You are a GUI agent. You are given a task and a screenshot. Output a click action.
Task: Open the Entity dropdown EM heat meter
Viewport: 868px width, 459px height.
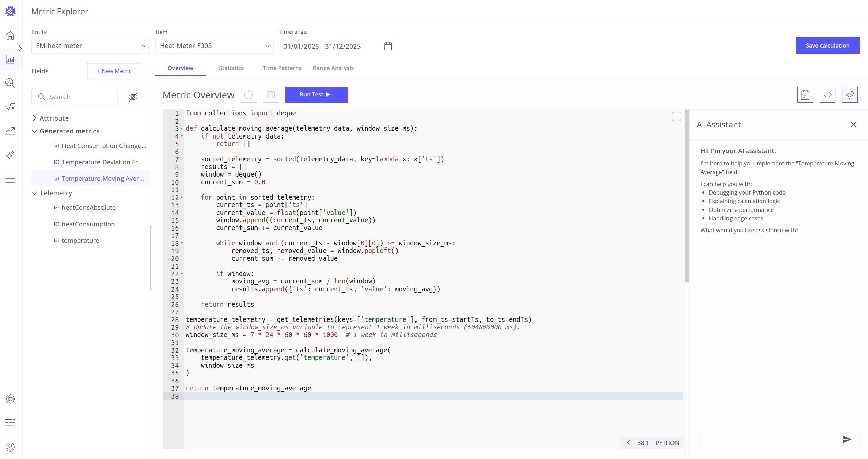(x=91, y=46)
